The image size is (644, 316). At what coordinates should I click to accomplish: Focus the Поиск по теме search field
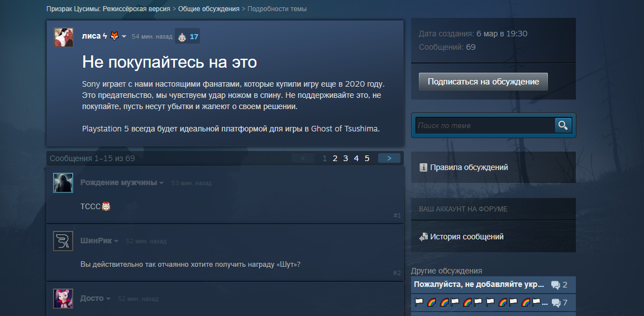[485, 125]
